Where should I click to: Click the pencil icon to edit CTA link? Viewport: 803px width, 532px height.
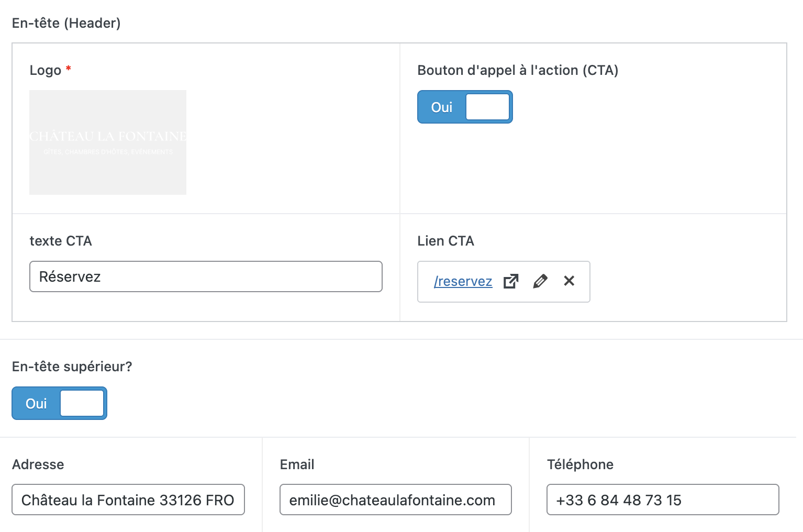pyautogui.click(x=540, y=281)
